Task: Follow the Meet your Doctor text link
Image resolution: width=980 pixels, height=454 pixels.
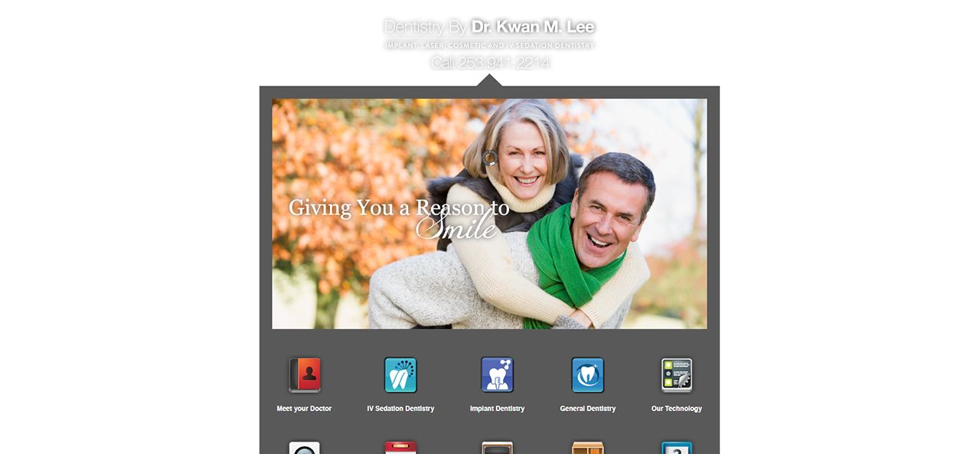Action: [x=304, y=409]
